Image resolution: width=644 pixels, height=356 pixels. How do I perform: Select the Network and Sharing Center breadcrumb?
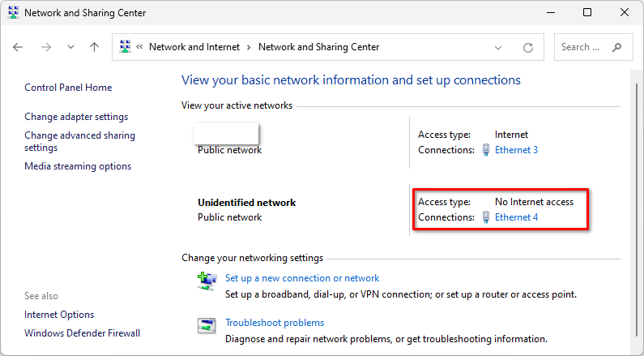318,47
